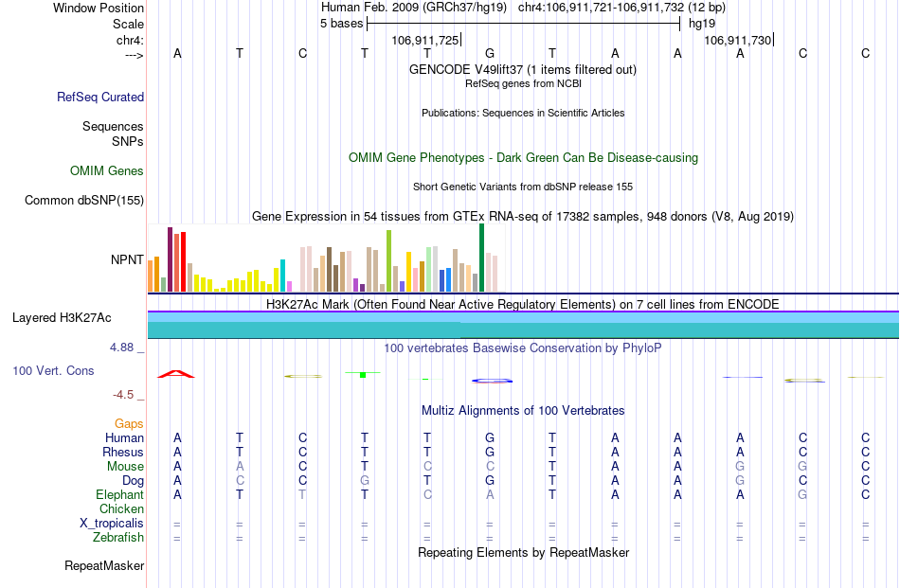Screen dimensions: 900x588
Task: Click the 4.88 PhyloP upper value
Action: point(121,347)
